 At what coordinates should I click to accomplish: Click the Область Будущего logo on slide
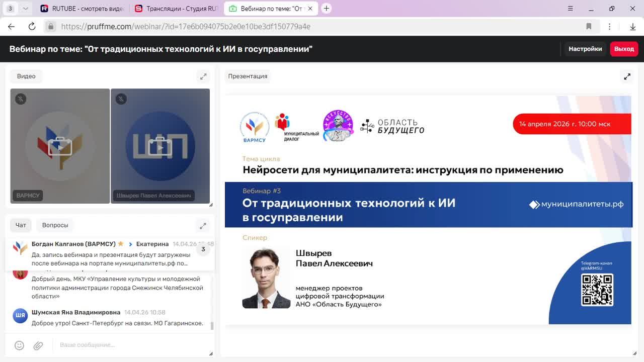[x=392, y=126]
